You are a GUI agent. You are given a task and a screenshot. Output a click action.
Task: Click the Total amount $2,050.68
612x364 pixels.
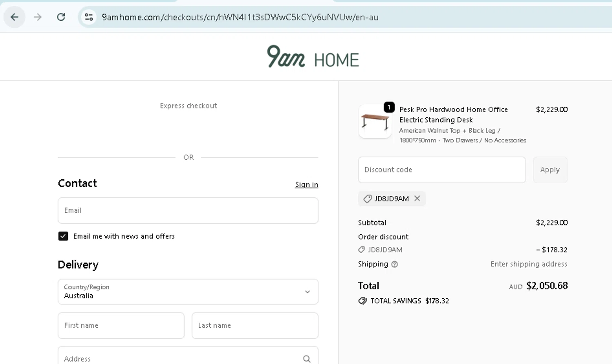547,286
